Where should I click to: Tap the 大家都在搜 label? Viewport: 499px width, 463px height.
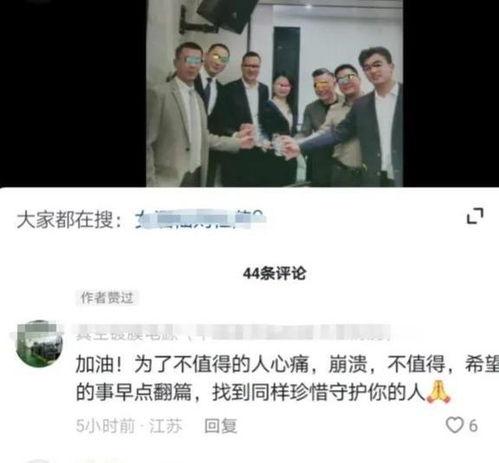(x=69, y=220)
